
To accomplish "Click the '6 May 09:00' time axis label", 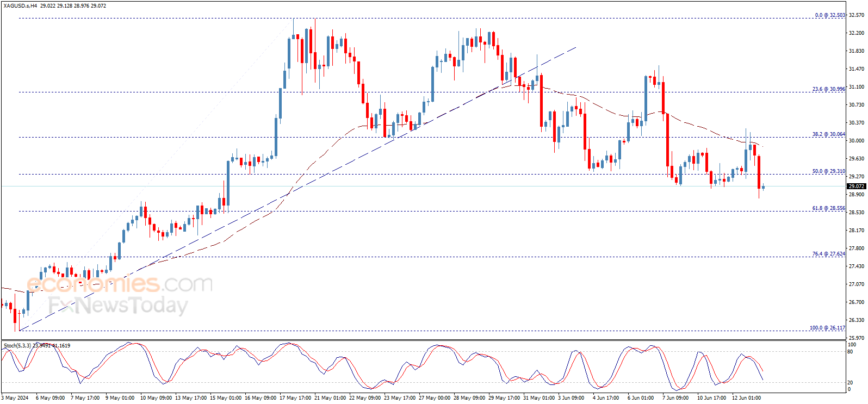I will click(50, 398).
